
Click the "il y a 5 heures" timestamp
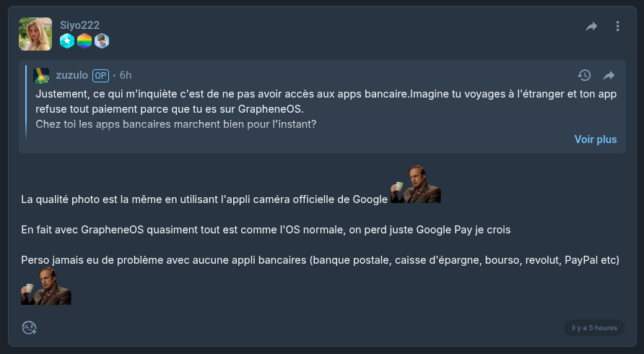click(x=594, y=328)
